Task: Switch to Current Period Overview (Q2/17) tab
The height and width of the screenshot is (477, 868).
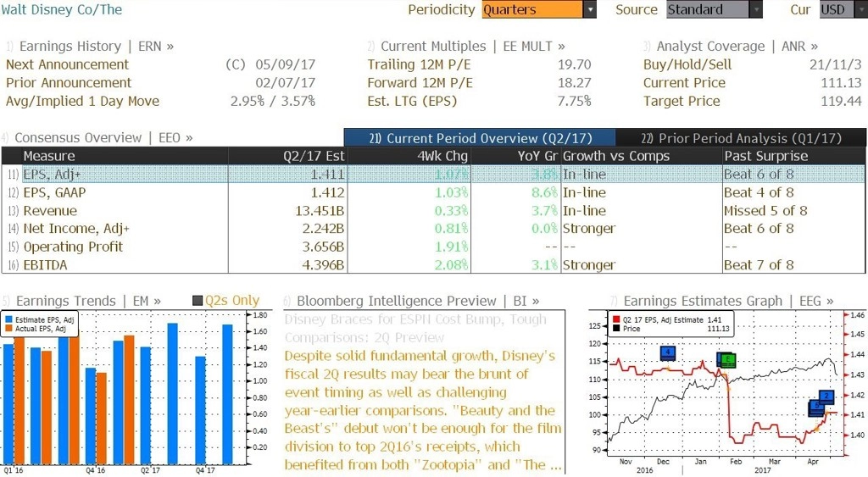Action: (480, 138)
